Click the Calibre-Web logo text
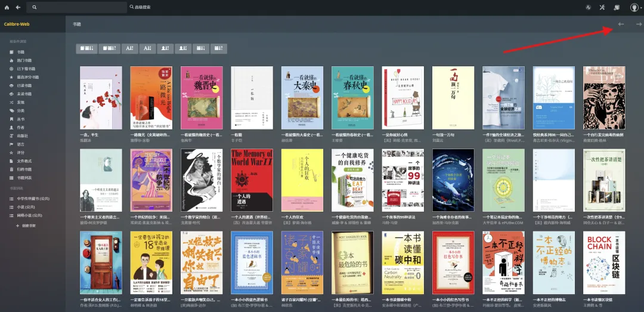Screen dimensions: 644x312 [x=17, y=24]
